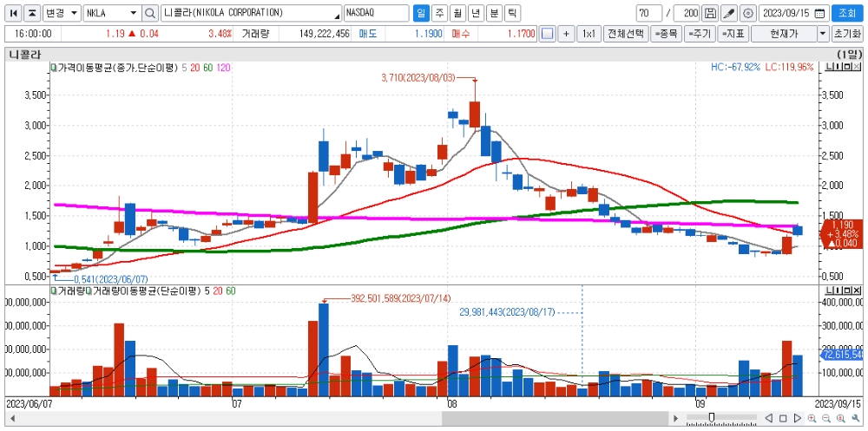Click scrollbar left arrow at bottom

(x=12, y=418)
